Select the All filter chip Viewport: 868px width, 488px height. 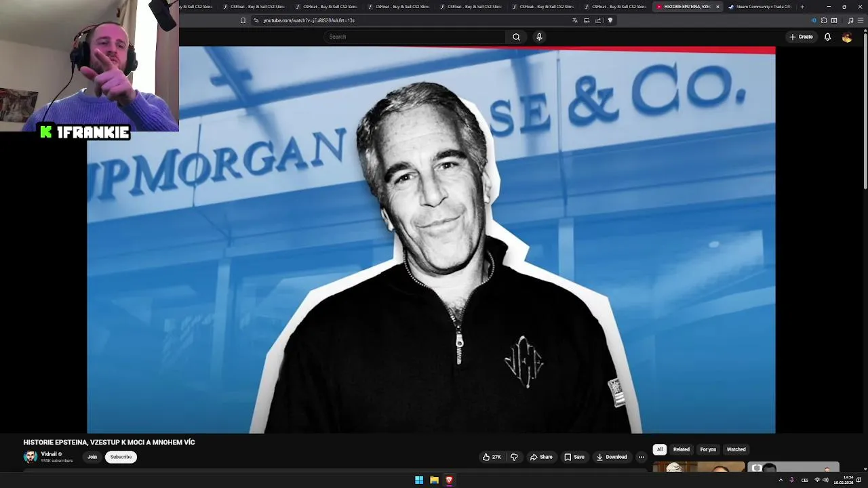(x=659, y=449)
